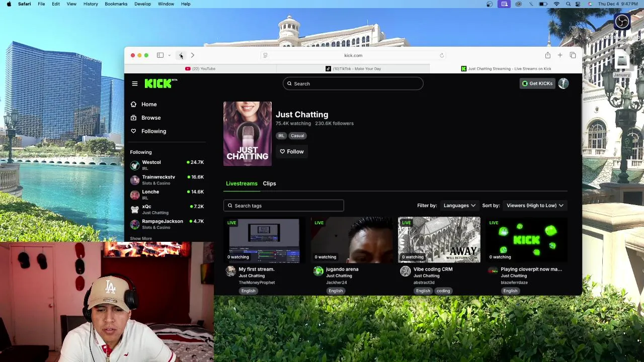Open Lonche's channel in Following list

pyautogui.click(x=167, y=195)
